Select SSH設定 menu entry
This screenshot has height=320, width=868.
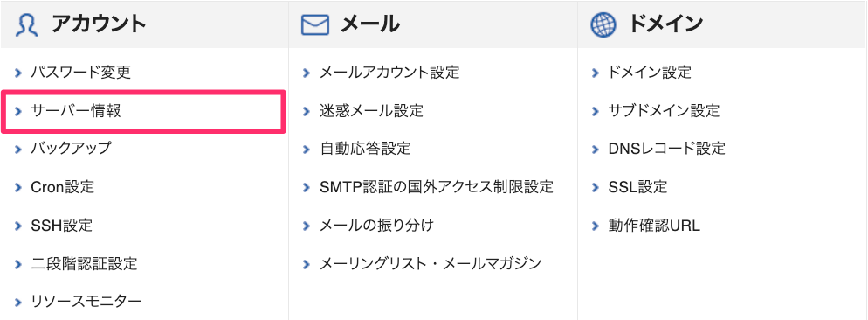[x=61, y=226]
